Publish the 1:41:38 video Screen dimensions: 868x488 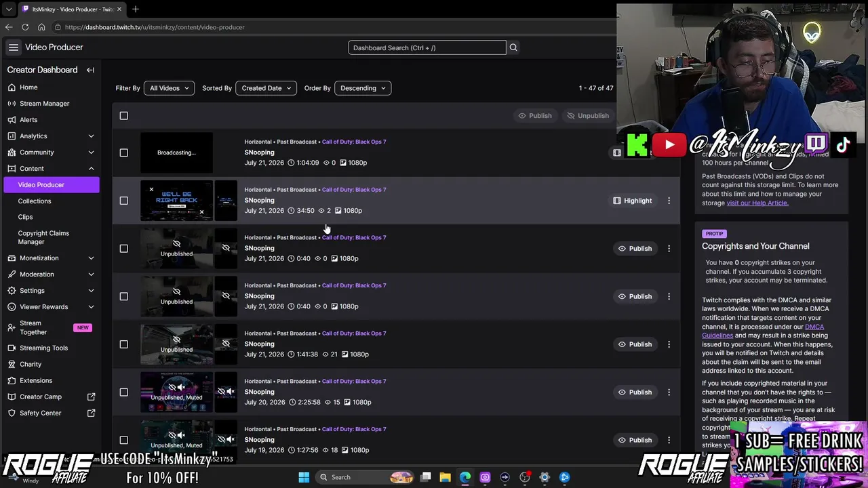[x=635, y=344]
